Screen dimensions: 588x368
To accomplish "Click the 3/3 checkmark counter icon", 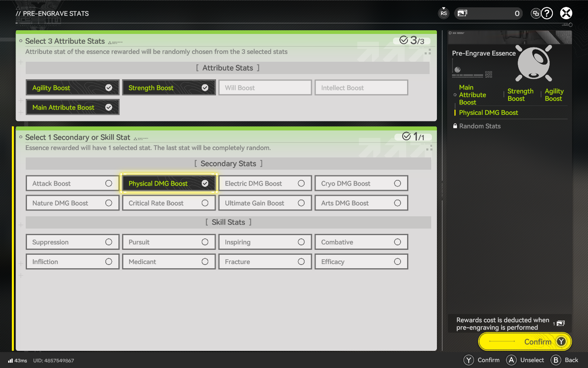I will [404, 40].
